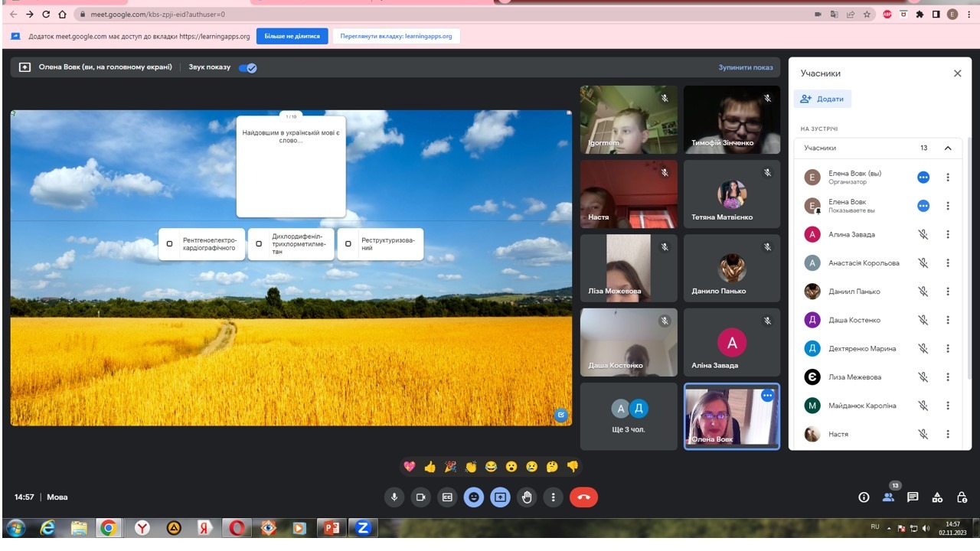Open the activities shapes icon

937,497
